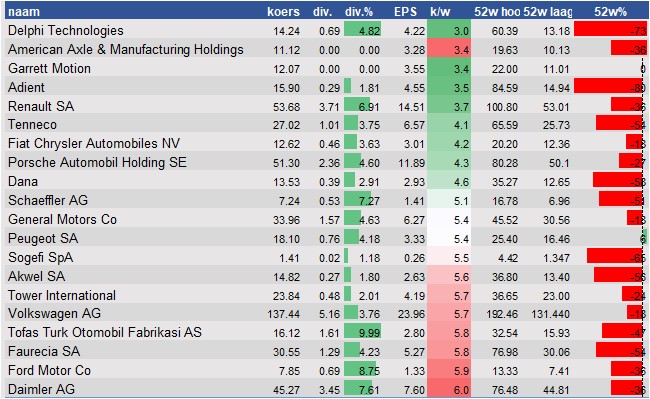
Task: Open the Renault SA entry
Action: 41,106
